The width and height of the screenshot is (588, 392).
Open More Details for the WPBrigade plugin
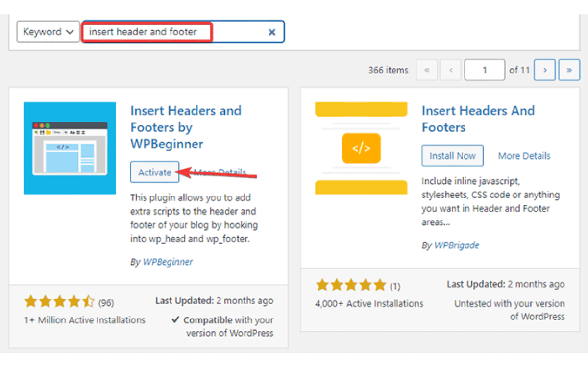(524, 156)
